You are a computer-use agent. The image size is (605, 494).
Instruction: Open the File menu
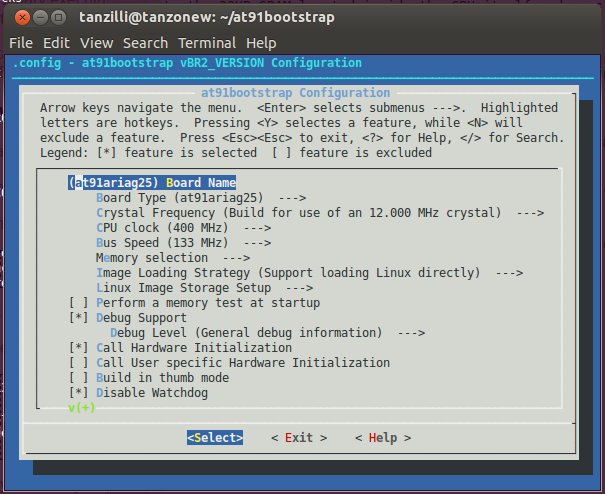[21, 43]
